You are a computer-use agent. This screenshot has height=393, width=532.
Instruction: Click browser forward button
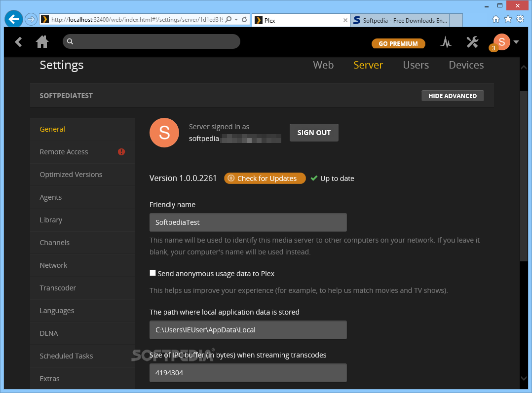[31, 19]
